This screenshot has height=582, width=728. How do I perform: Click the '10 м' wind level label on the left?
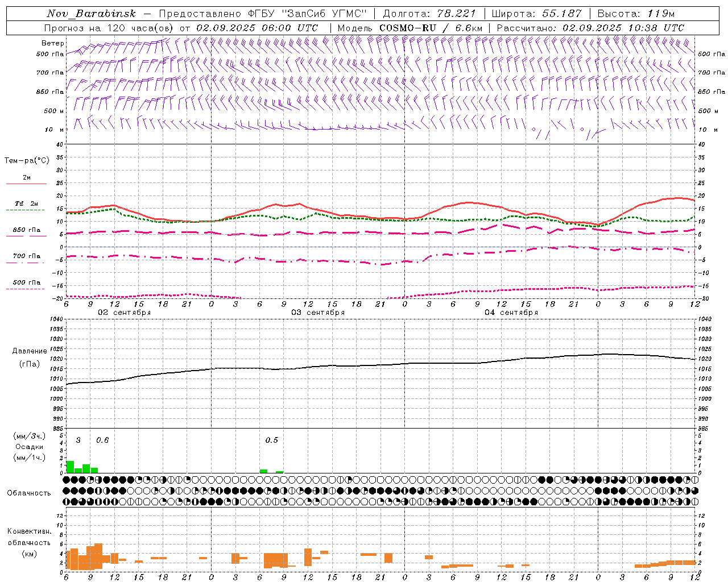[x=55, y=130]
